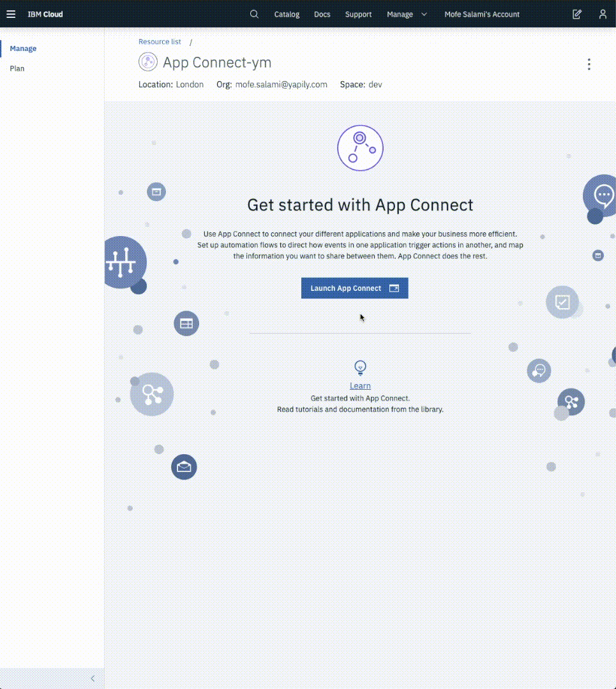This screenshot has height=689, width=616.
Task: Expand the Manage dropdown in header
Action: (x=407, y=14)
